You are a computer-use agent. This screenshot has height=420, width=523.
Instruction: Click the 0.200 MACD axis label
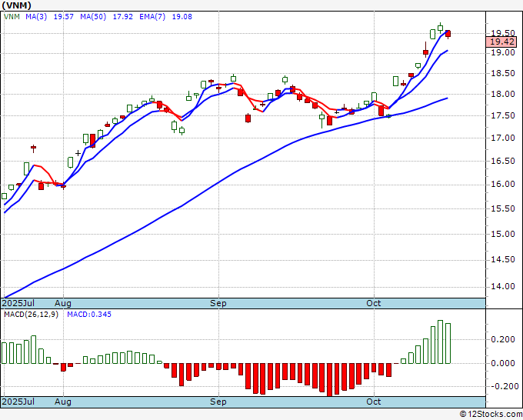[503, 339]
